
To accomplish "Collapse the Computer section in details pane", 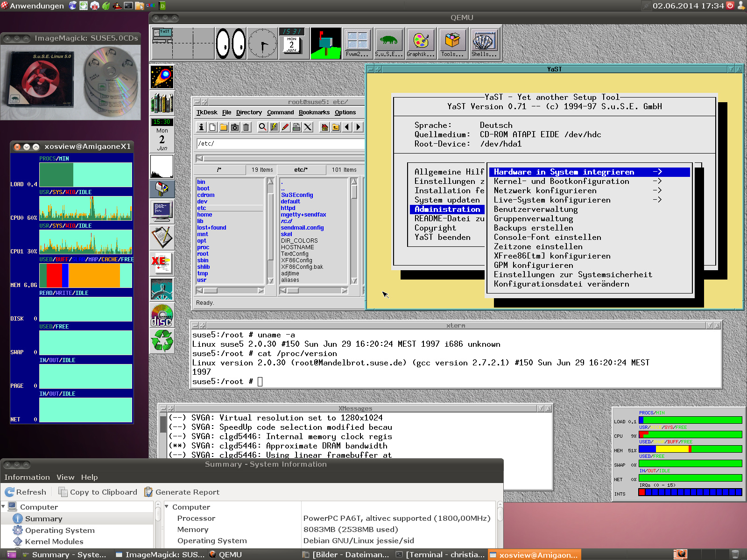I will (x=167, y=506).
